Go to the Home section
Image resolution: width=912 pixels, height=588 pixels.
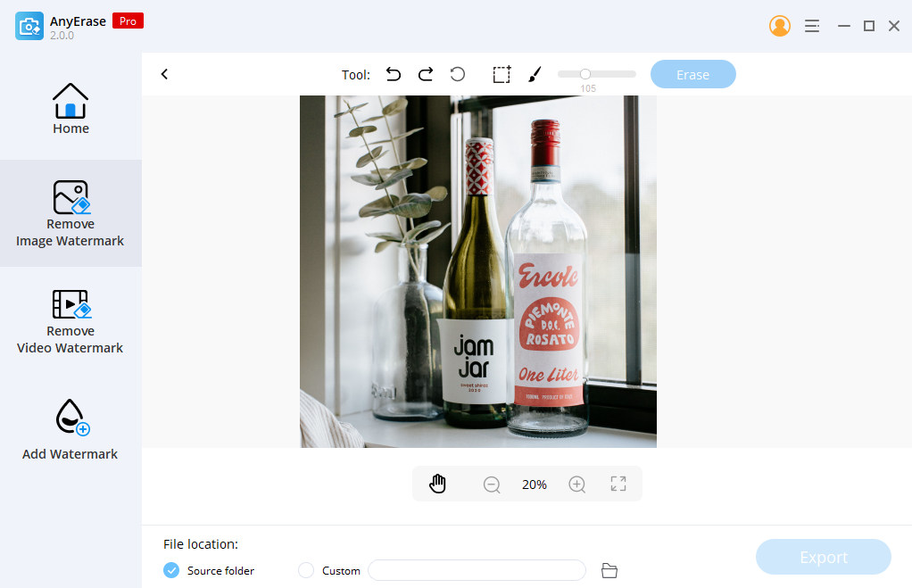(70, 109)
